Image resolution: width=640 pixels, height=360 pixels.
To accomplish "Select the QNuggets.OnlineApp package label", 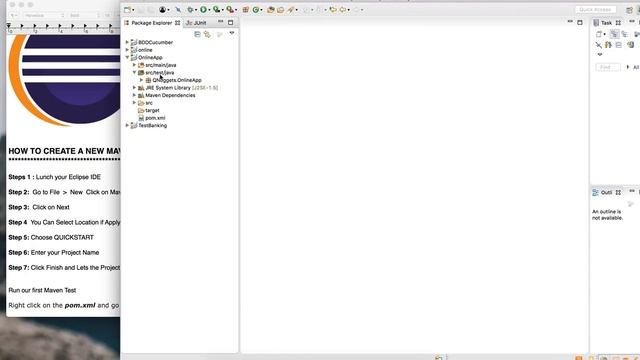I will (x=177, y=80).
